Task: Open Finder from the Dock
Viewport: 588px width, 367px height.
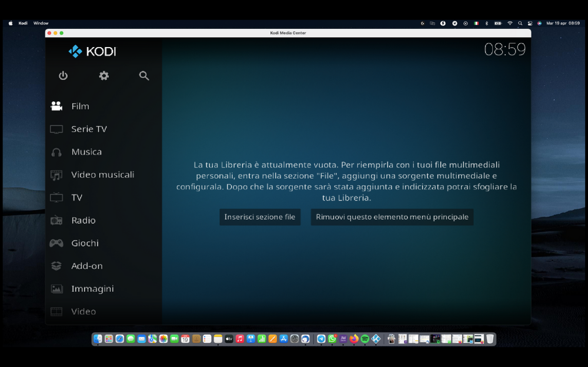Action: [x=98, y=339]
